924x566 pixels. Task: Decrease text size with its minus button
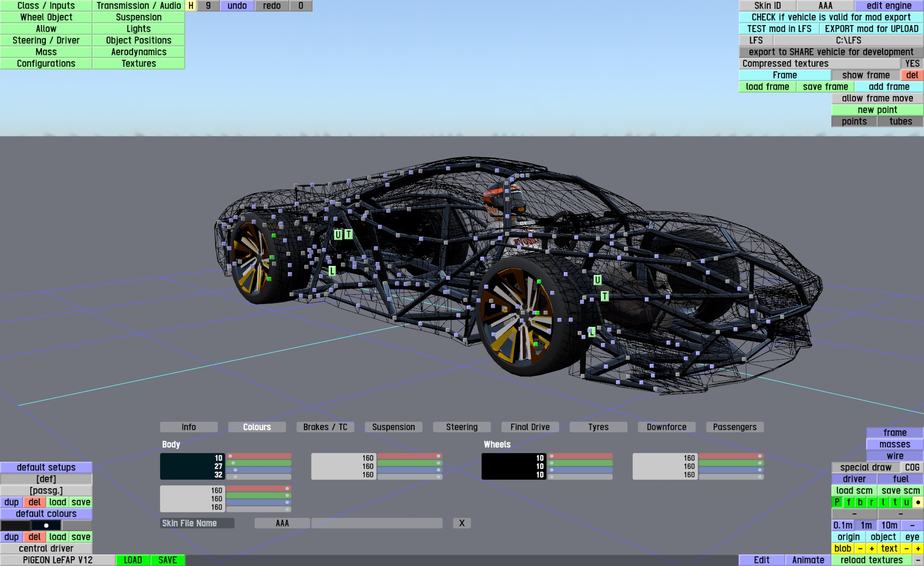tap(907, 549)
